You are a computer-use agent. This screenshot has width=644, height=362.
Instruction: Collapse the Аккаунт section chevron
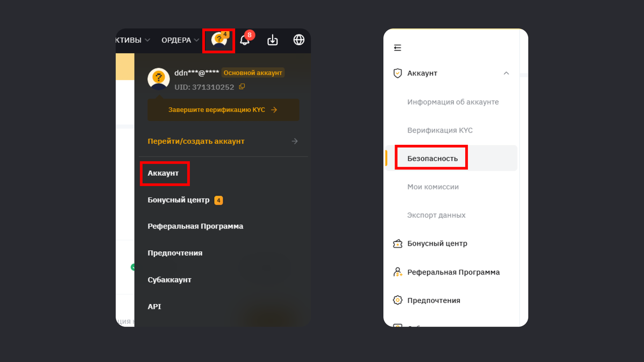506,73
